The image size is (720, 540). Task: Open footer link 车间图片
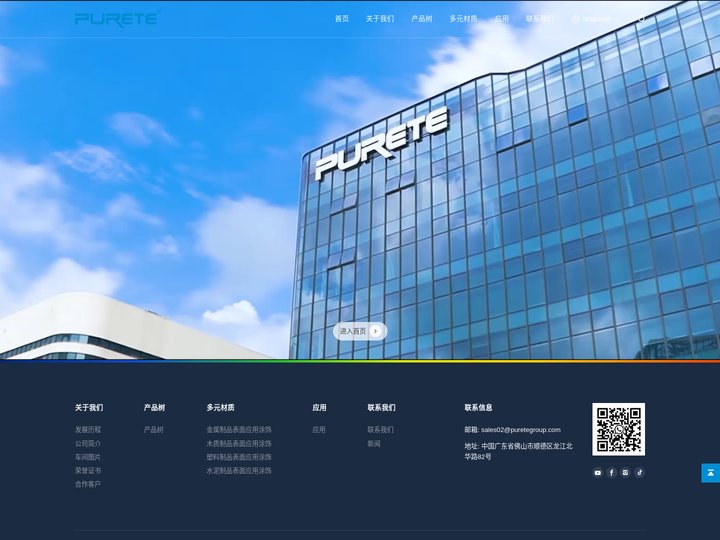[88, 457]
